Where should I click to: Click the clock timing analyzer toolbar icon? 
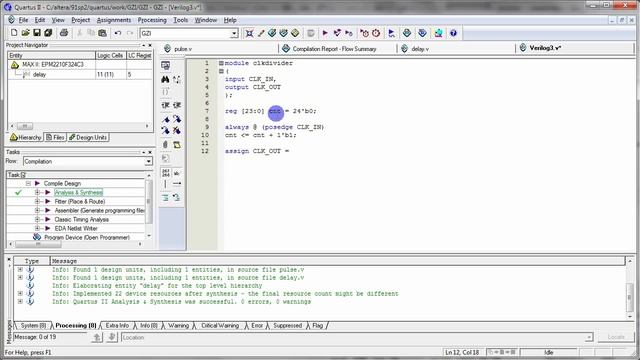[x=376, y=33]
